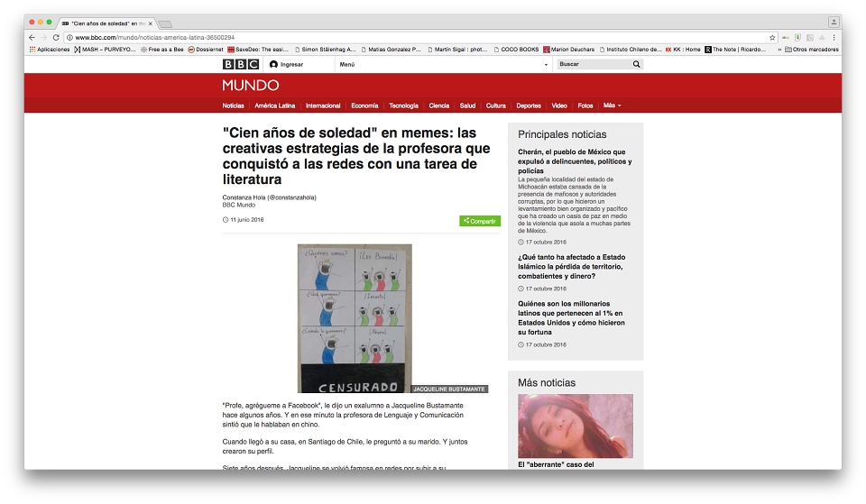Open the Free as a Bee bookmark
Image resolution: width=866 pixels, height=504 pixels.
(161, 50)
